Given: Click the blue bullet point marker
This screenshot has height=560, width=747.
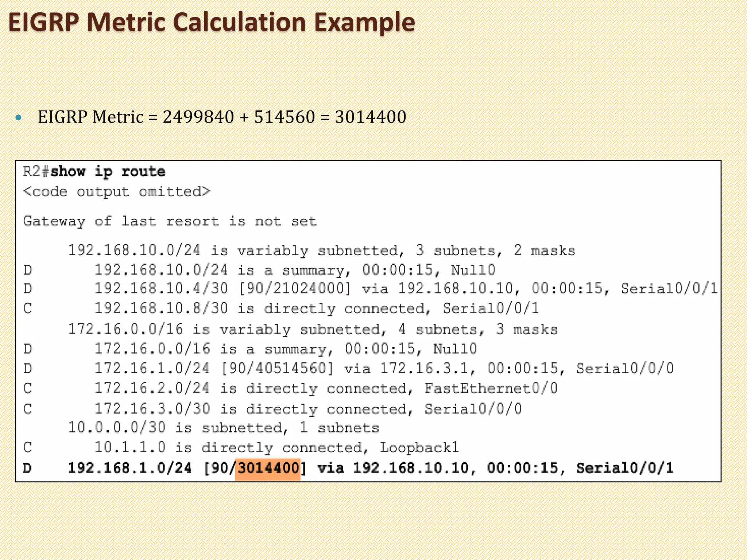Looking at the screenshot, I should click(19, 118).
